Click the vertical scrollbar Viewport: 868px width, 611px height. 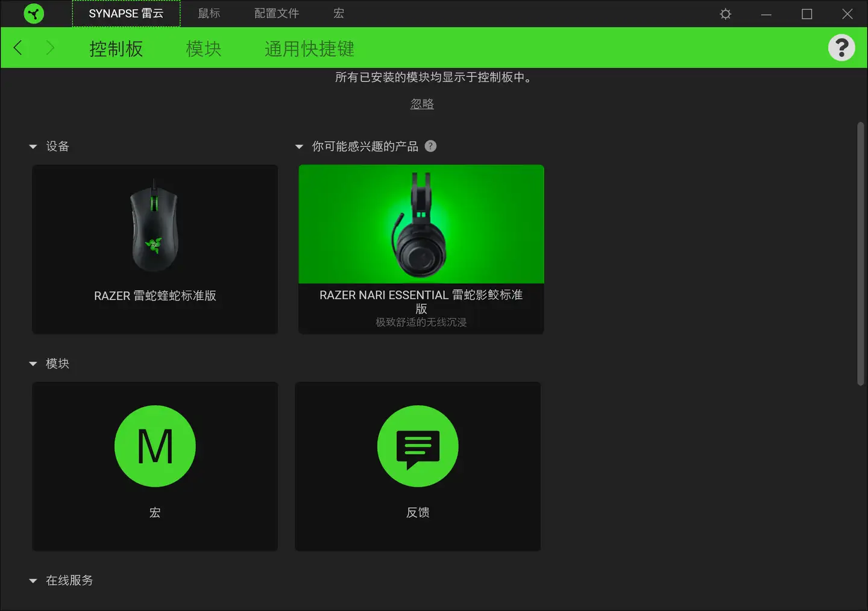click(x=861, y=253)
